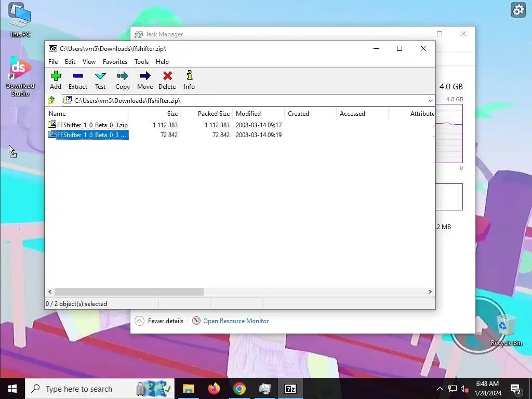The width and height of the screenshot is (532, 399).
Task: Open the Download Studio desktop shortcut
Action: point(20,77)
